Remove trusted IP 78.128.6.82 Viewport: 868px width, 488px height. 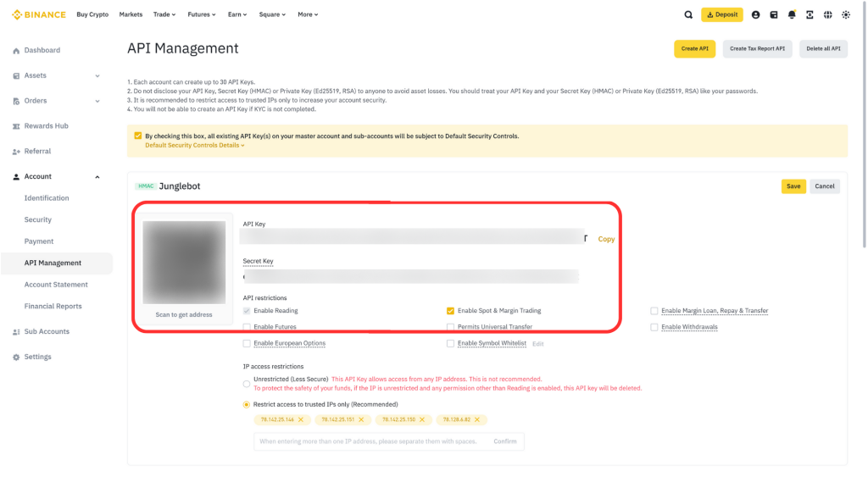pos(476,420)
